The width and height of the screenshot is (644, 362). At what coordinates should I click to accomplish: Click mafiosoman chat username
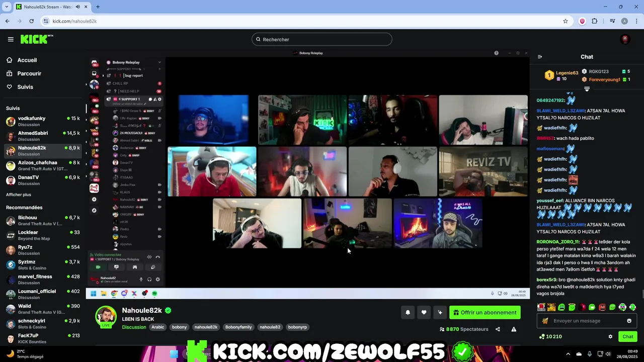coord(550,148)
